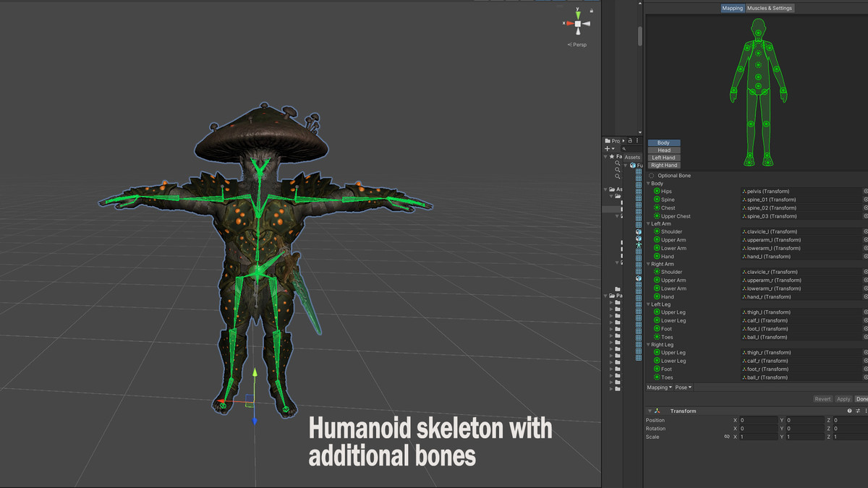Click the Apply button

click(843, 399)
